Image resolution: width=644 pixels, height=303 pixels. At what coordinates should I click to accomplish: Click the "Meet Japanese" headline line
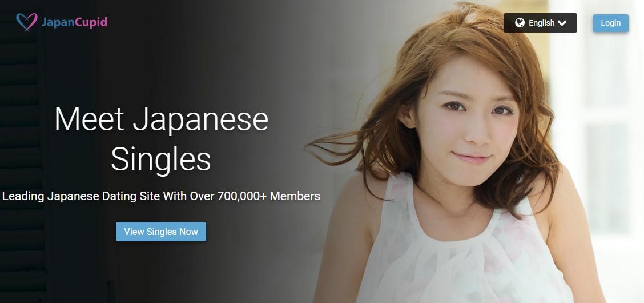[x=161, y=119]
